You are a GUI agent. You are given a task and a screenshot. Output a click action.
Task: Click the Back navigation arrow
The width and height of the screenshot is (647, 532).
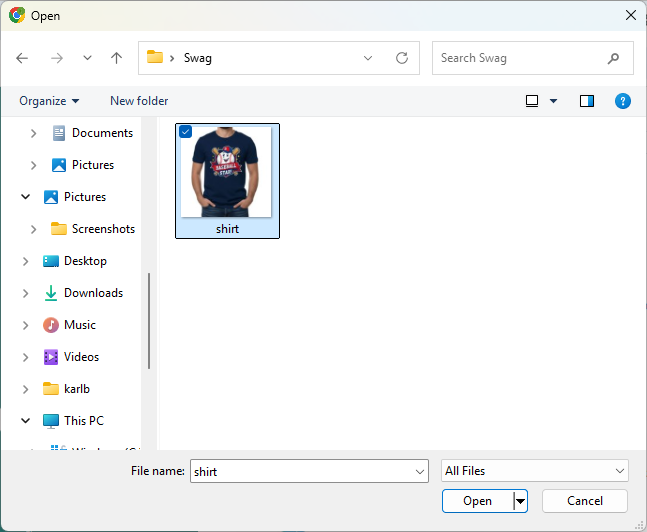[23, 58]
